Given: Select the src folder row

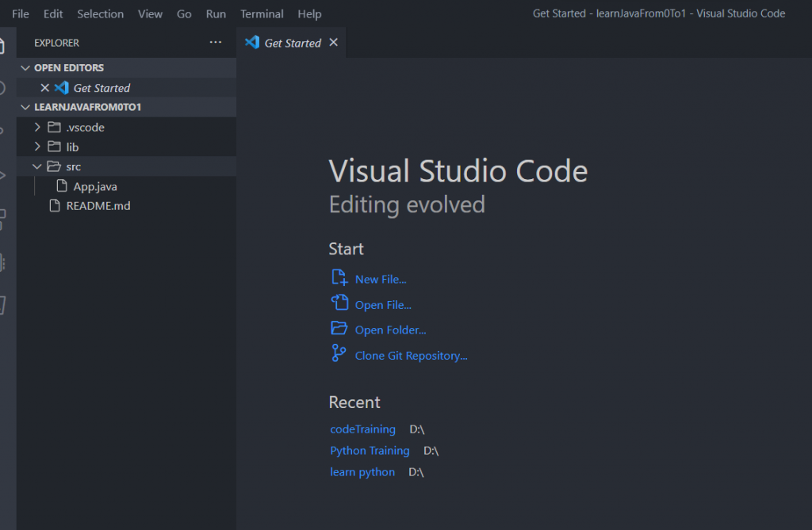Looking at the screenshot, I should click(x=126, y=166).
